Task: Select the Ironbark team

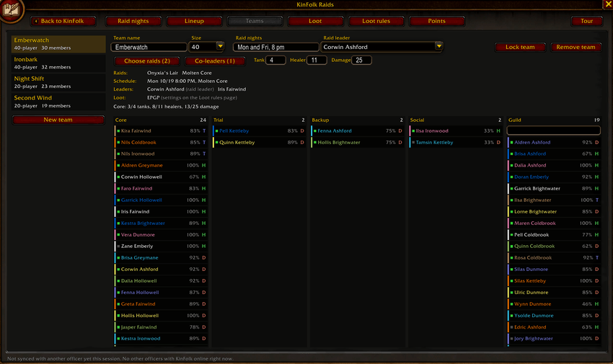Action: [58, 63]
